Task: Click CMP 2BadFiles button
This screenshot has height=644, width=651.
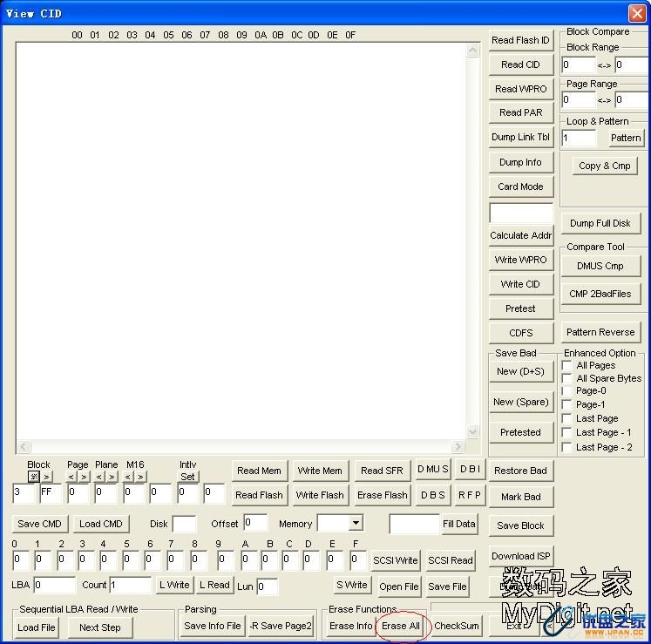Action: (x=600, y=294)
